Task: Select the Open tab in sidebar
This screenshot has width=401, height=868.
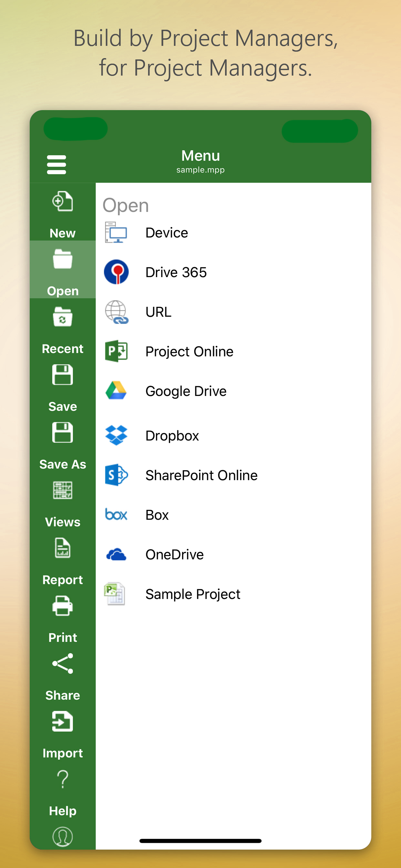Action: 63,270
